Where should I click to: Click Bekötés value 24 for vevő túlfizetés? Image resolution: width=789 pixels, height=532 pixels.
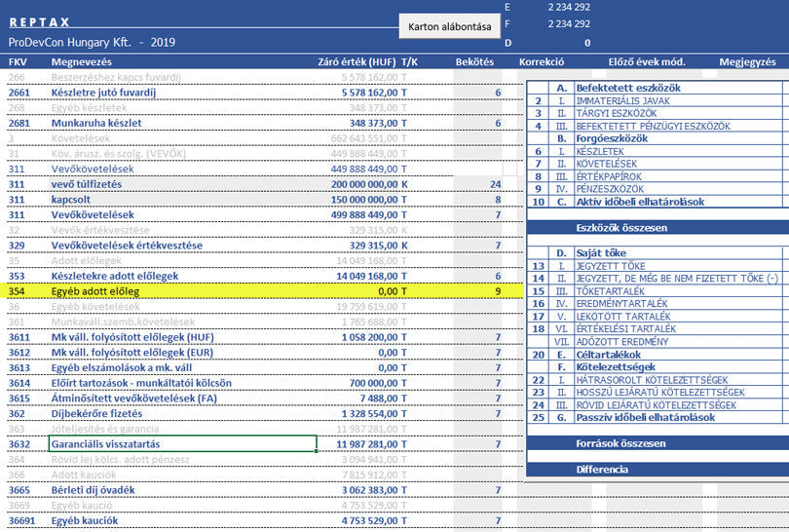coord(496,184)
